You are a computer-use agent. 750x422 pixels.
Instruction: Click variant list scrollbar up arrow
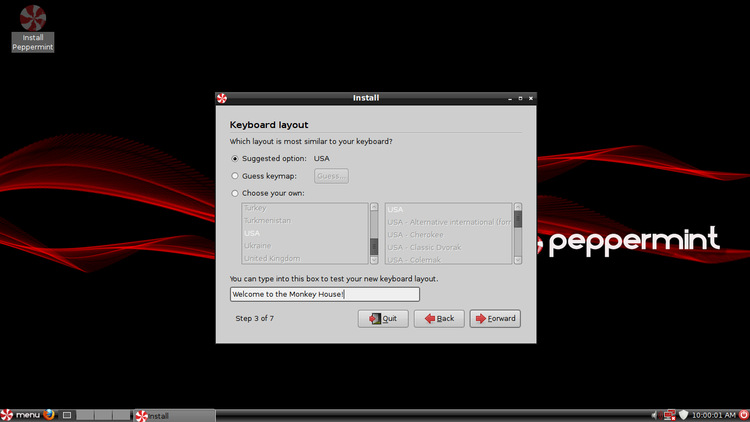(x=518, y=207)
